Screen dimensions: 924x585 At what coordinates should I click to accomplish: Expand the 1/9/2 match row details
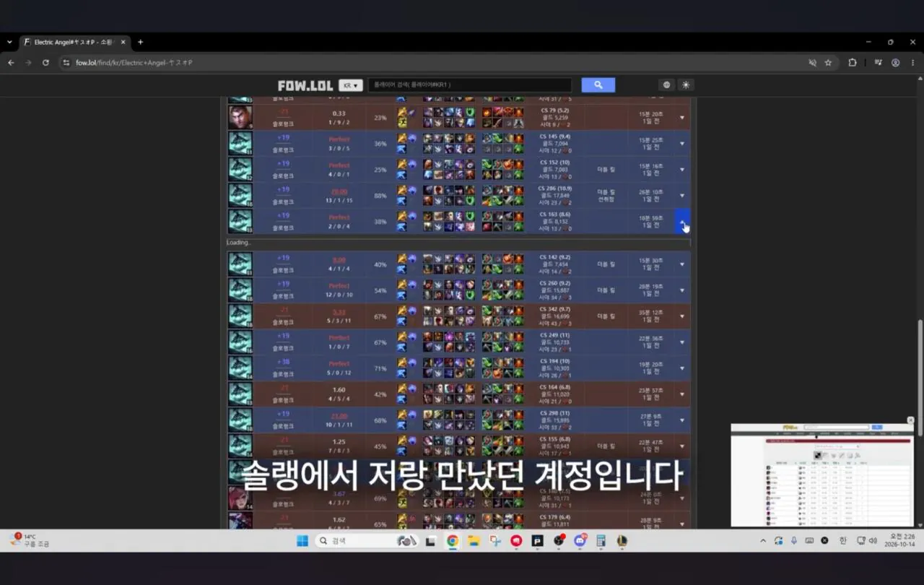coord(682,118)
